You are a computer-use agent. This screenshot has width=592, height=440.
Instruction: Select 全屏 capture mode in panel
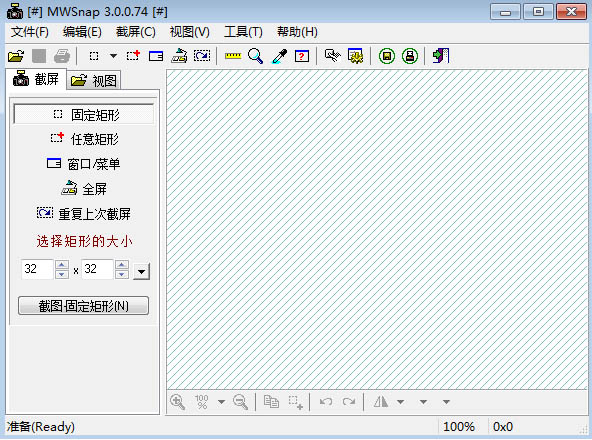(x=84, y=189)
